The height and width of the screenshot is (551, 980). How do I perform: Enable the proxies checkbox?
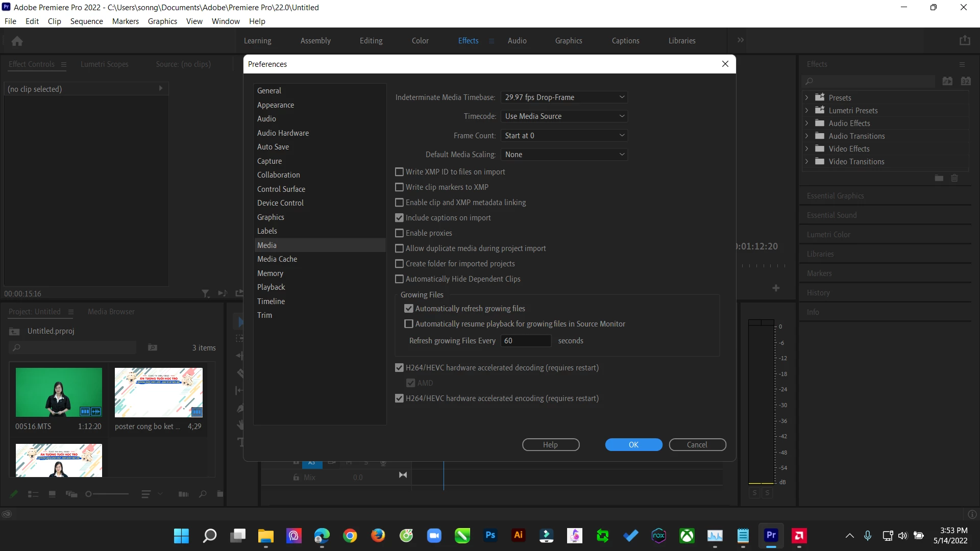[x=399, y=233]
